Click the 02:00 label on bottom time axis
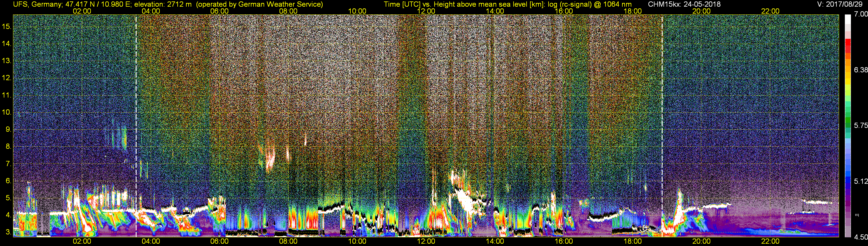 (x=82, y=241)
